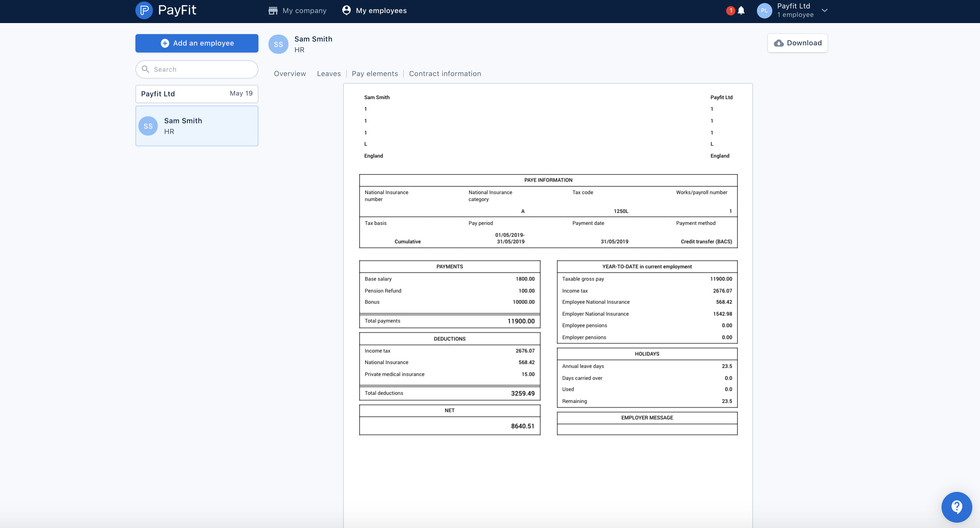
Task: Switch to the Contract information tab
Action: click(x=445, y=74)
